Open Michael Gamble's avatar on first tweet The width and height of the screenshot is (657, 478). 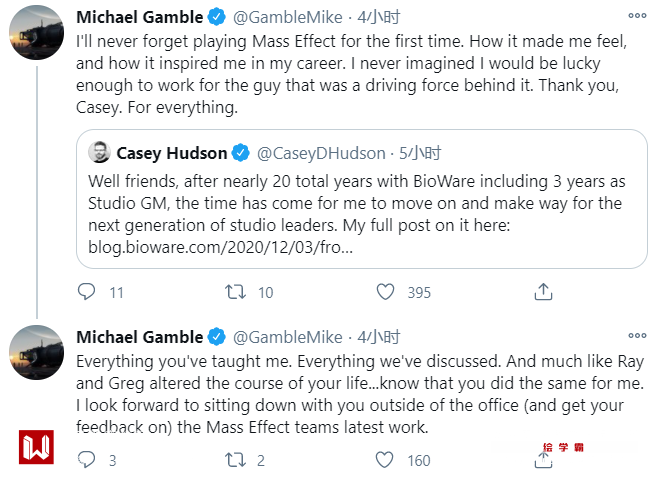click(x=35, y=32)
